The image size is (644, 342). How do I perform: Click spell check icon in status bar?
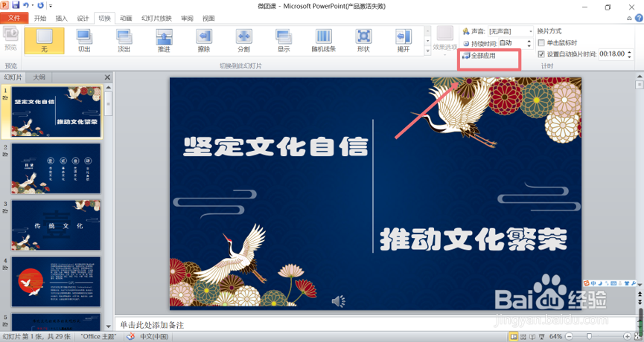tap(130, 337)
